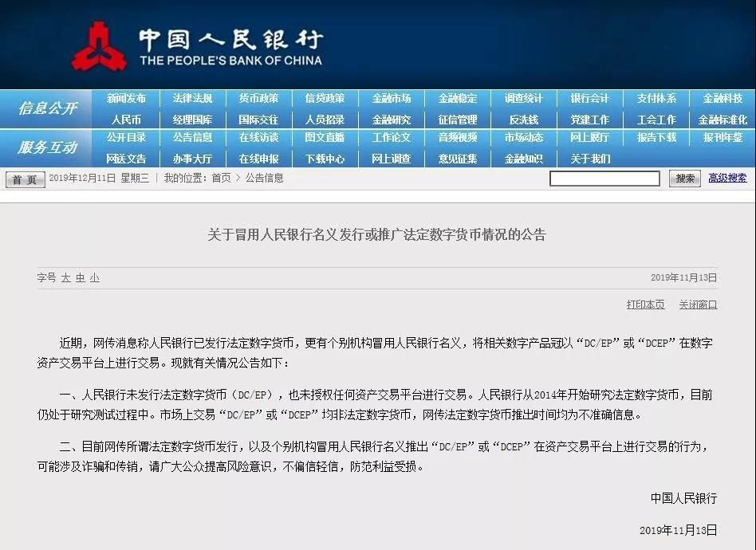Viewport: 756px width, 550px height.
Task: Click the announcement title about 法定数字货币
Action: click(376, 235)
